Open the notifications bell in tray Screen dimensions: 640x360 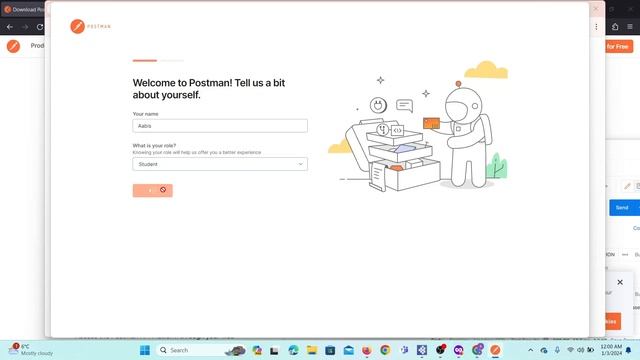pyautogui.click(x=629, y=350)
